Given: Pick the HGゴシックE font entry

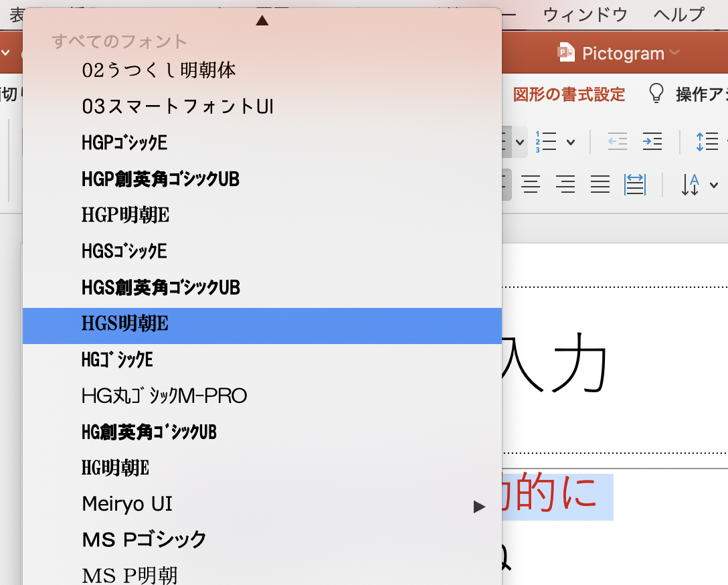Looking at the screenshot, I should coord(262,360).
